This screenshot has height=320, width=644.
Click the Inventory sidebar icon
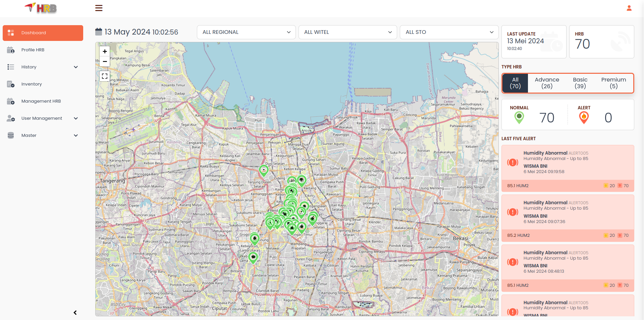pyautogui.click(x=11, y=84)
